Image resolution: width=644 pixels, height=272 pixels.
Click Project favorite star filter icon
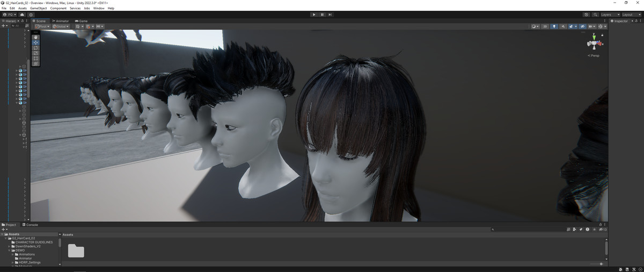(594, 230)
